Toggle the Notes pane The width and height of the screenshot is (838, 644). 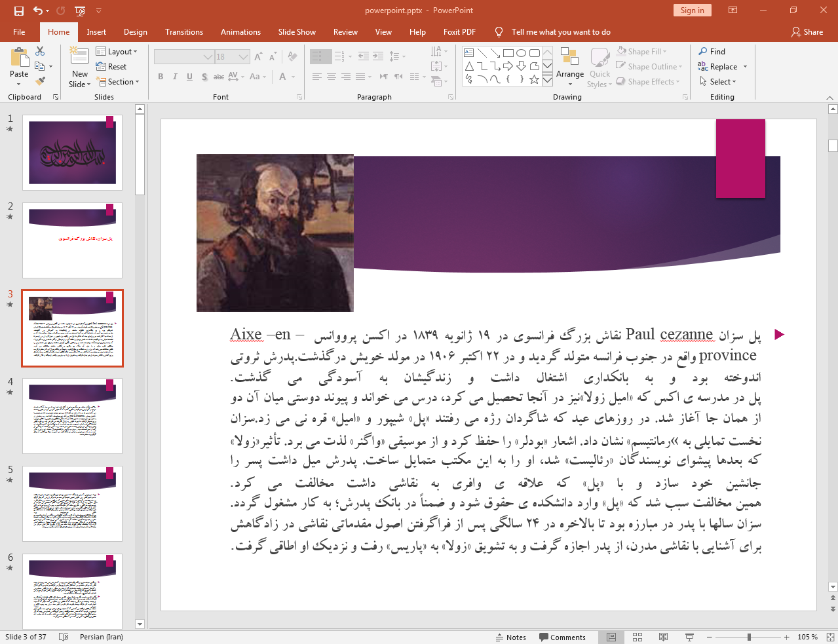tap(511, 637)
